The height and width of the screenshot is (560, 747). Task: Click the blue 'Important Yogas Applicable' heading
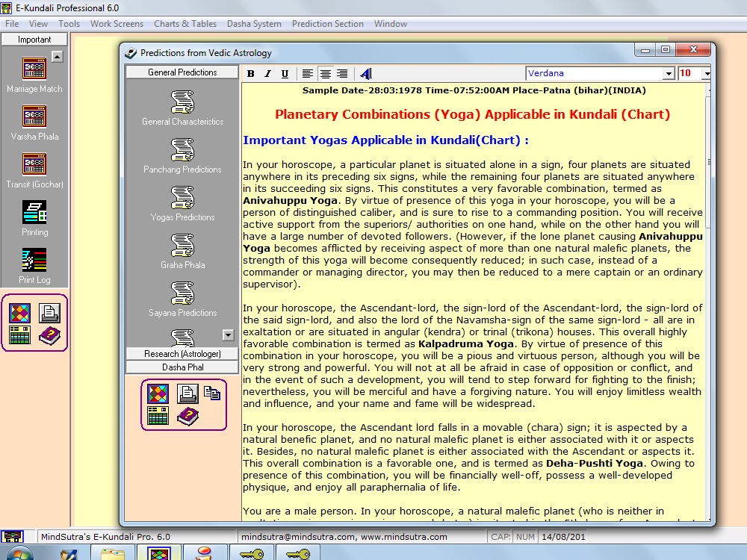point(386,140)
